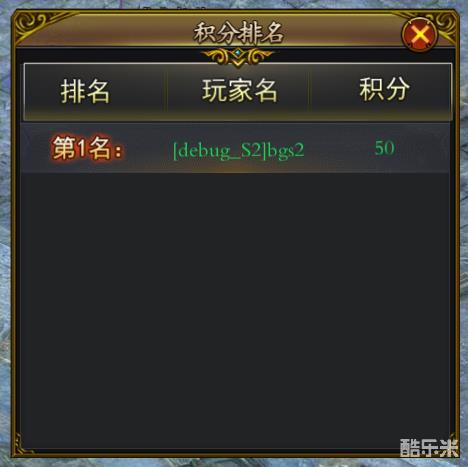Select the 玩家名 column header
This screenshot has height=467, width=468.
pos(240,90)
